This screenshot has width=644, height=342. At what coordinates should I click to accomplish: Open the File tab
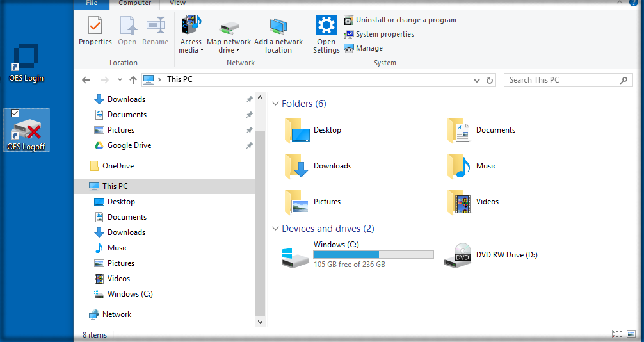(92, 3)
